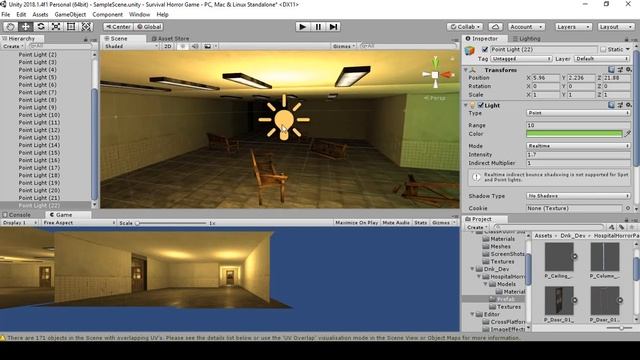Click the point light gizmo in Scene
The width and height of the screenshot is (640, 360).
(x=284, y=119)
